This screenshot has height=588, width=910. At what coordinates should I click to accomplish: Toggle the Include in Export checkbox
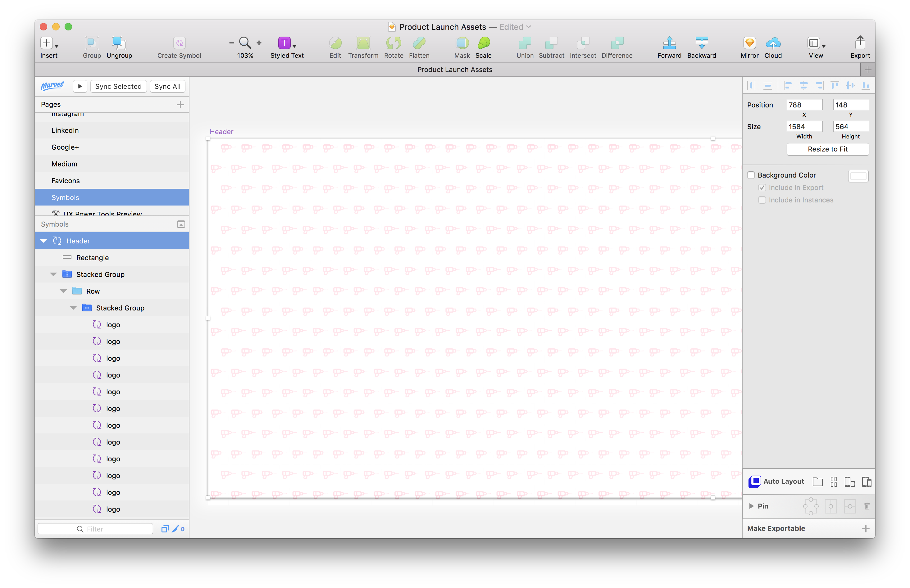tap(762, 188)
